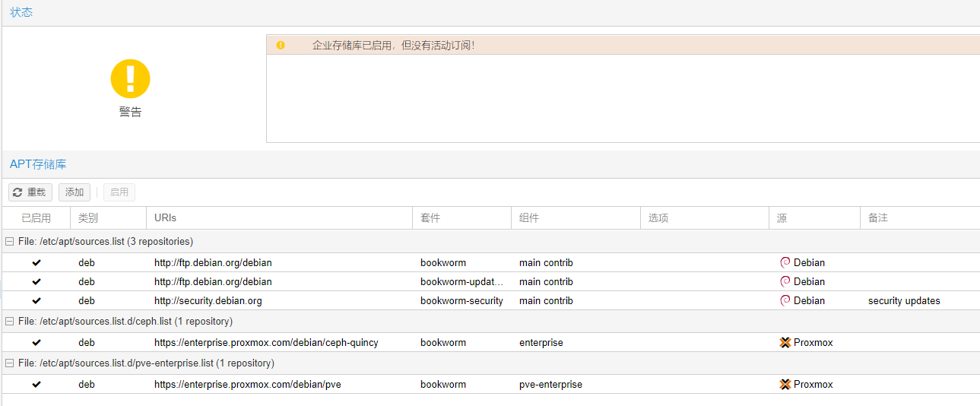This screenshot has width=980, height=406.
Task: Collapse the ceph.list file group
Action: pos(10,322)
